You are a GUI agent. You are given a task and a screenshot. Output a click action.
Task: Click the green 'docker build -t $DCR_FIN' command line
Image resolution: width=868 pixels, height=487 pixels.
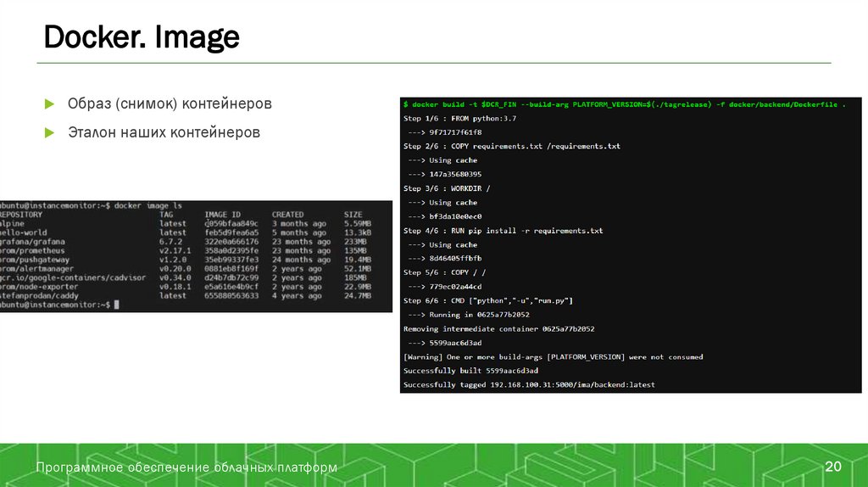625,104
